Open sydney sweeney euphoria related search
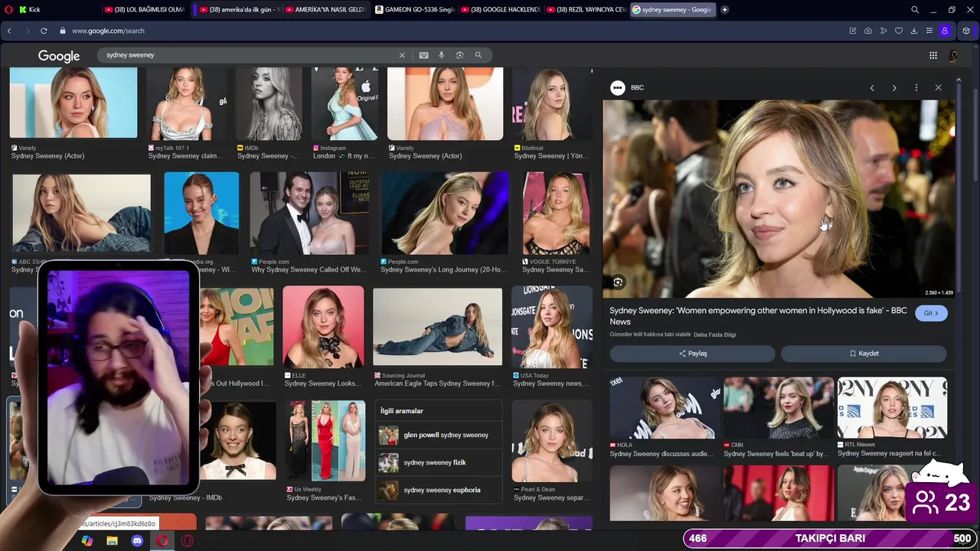Image resolution: width=980 pixels, height=551 pixels. pos(439,490)
